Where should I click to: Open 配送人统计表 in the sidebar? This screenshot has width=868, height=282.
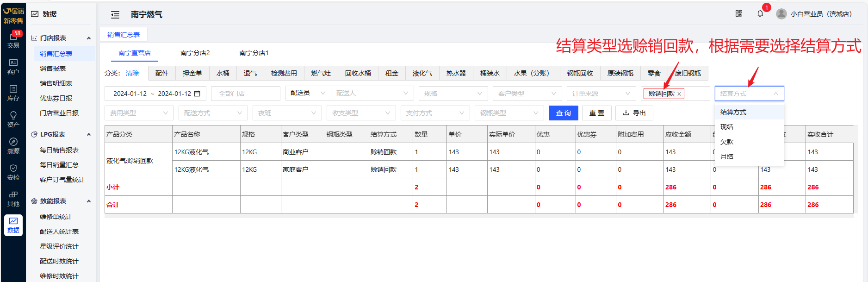tap(59, 232)
